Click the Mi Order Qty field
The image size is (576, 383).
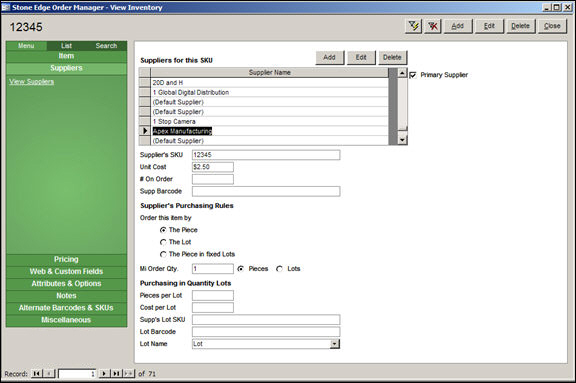pos(213,269)
